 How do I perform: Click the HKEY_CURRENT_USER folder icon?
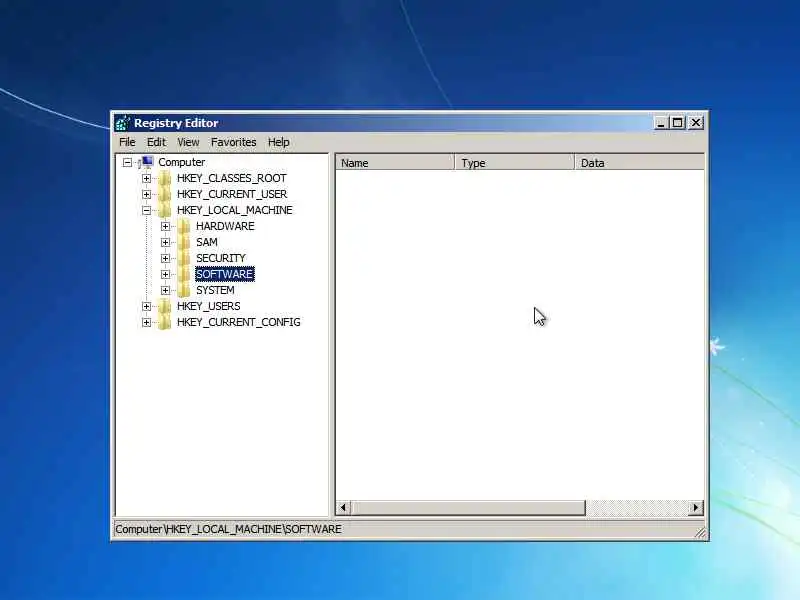point(164,194)
